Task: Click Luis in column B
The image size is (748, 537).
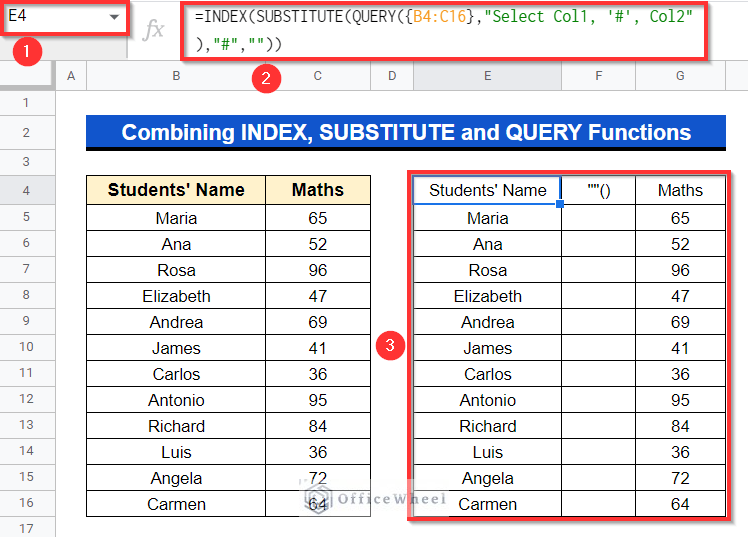Action: [x=176, y=452]
